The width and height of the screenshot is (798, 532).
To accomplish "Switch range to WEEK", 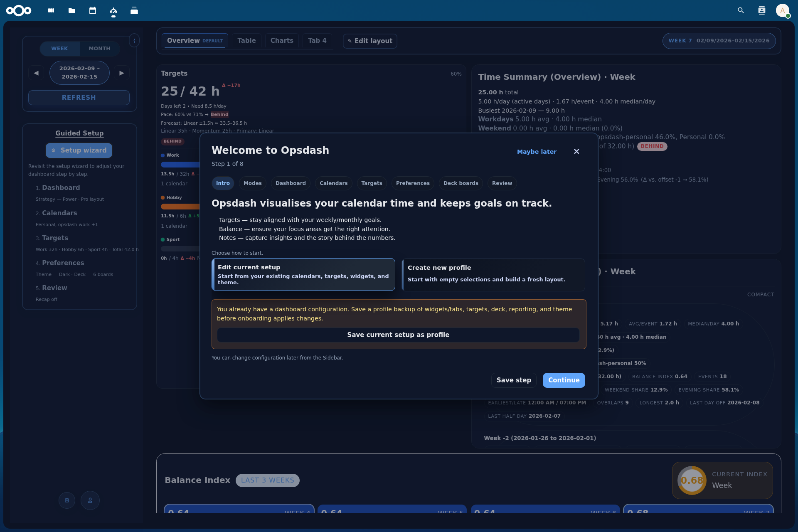I will [60, 49].
